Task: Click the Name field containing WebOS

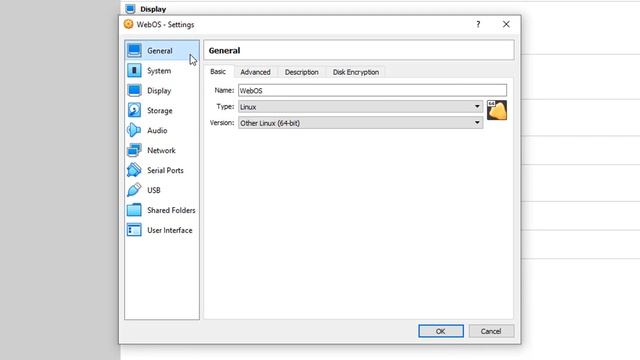Action: tap(372, 90)
